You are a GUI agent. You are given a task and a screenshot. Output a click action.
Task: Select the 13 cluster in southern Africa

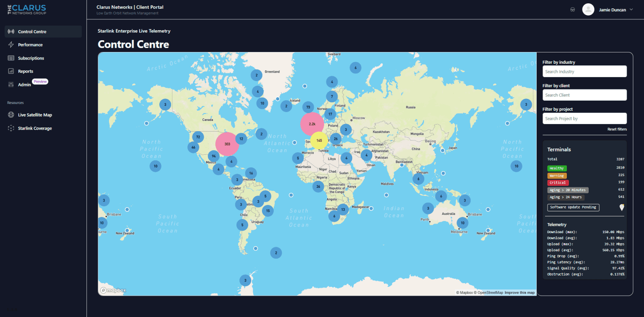[x=343, y=209]
